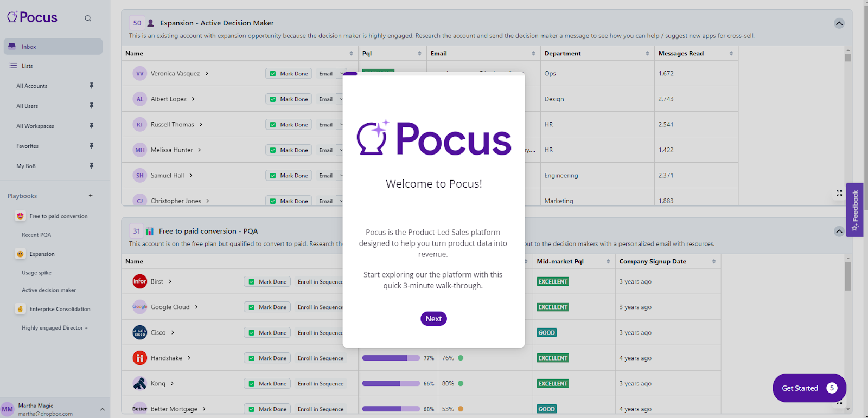Add a new playbook with plus icon
Screen dimensions: 868x418
coord(91,196)
